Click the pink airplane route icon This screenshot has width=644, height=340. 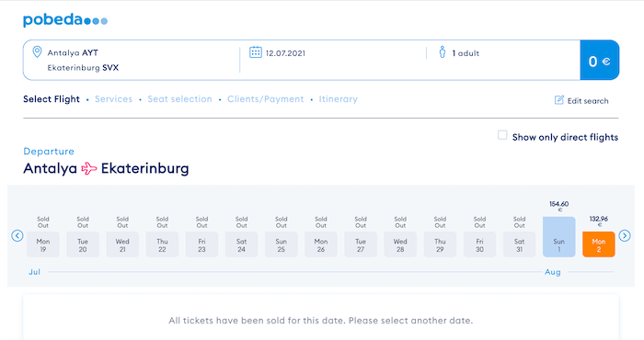(88, 168)
